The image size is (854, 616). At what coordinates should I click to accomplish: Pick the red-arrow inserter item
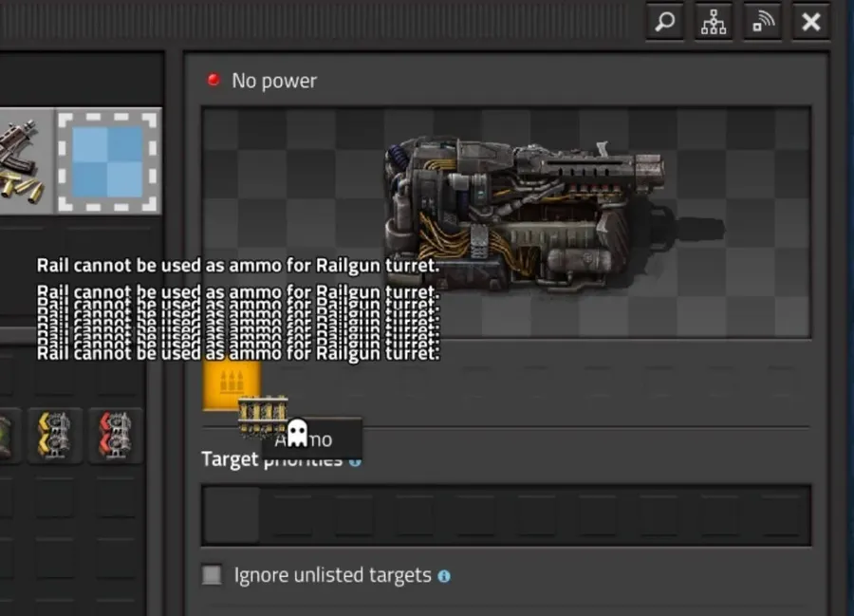(x=116, y=435)
